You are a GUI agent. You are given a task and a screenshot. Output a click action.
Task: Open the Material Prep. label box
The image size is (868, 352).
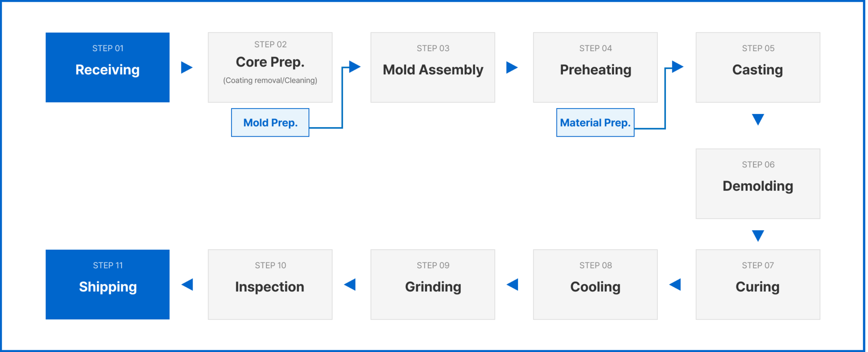tap(595, 123)
